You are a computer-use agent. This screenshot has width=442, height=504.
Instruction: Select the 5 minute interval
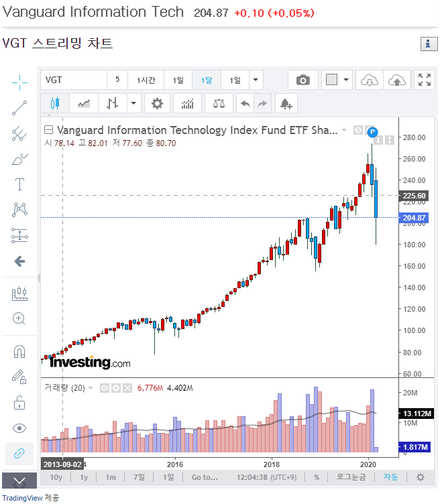[117, 80]
